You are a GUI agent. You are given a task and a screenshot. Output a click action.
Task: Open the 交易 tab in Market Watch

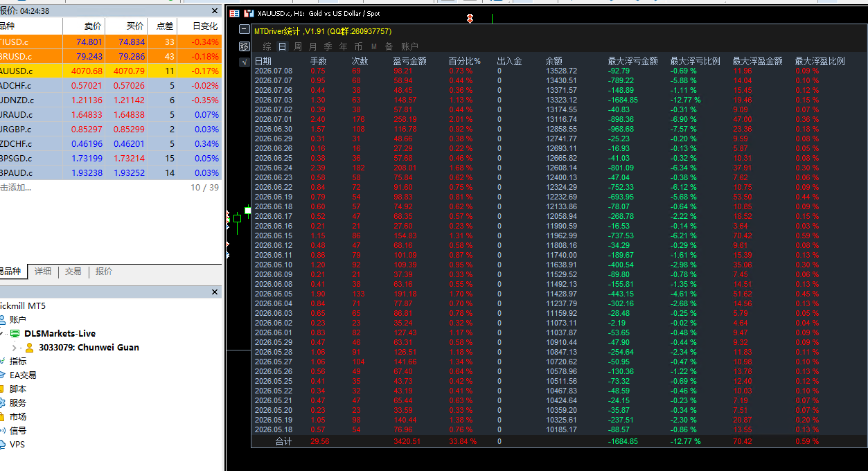coord(73,272)
